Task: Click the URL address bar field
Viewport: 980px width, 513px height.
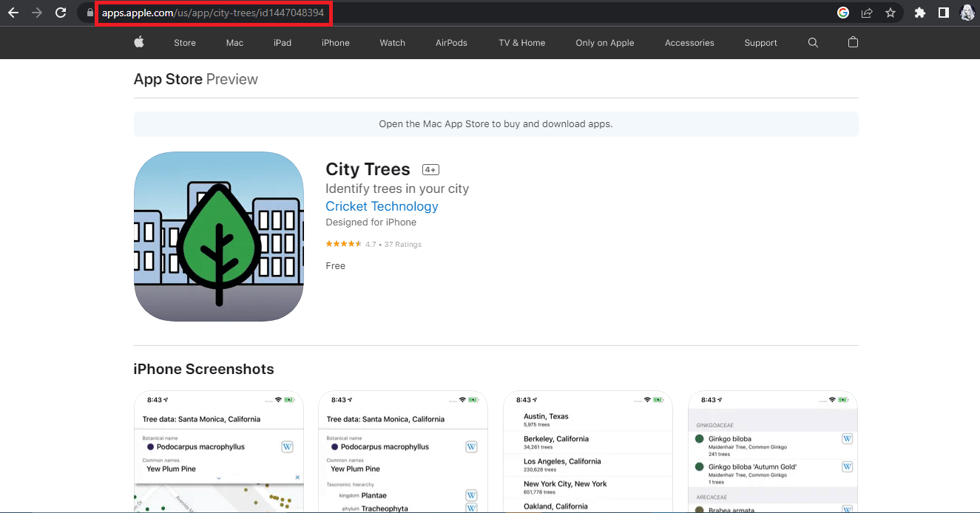Action: coord(467,13)
